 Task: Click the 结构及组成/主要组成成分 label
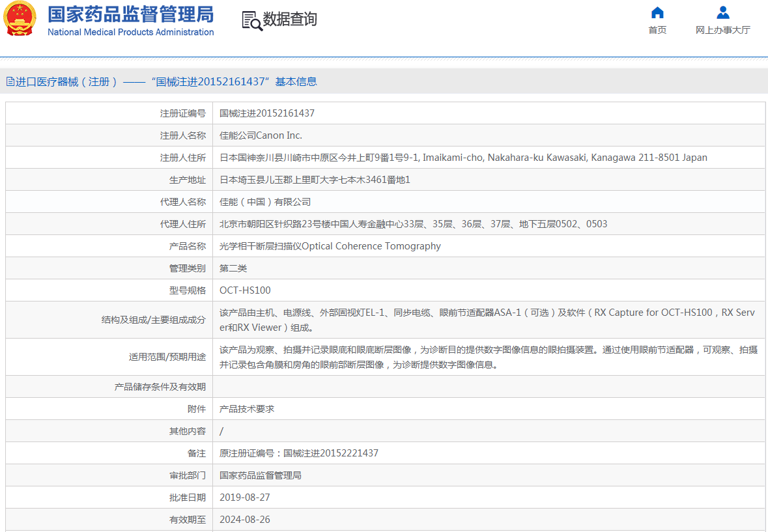[154, 320]
